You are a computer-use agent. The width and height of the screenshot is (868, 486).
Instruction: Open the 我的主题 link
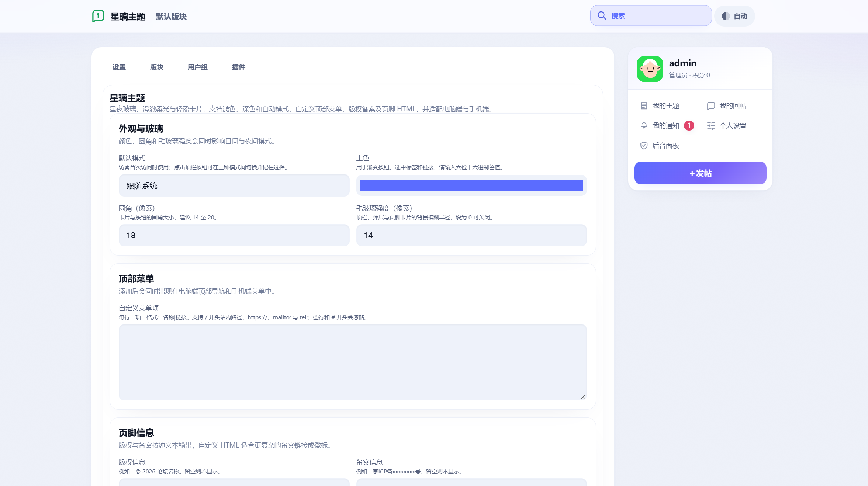660,106
